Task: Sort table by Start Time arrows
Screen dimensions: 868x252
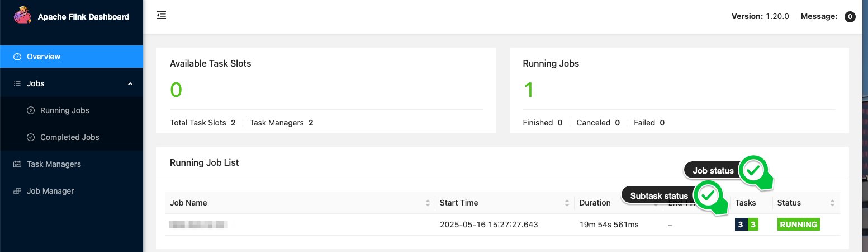Action: pos(567,203)
